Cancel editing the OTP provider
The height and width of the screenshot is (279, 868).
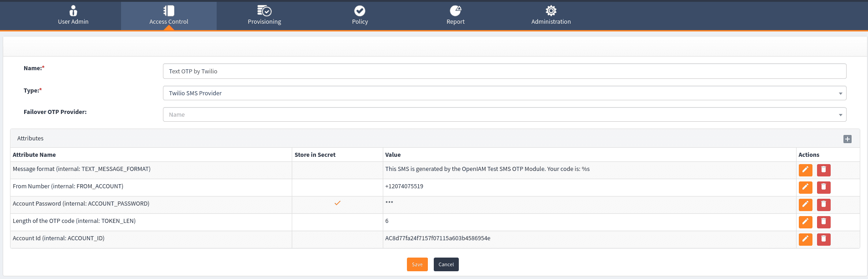(x=446, y=264)
